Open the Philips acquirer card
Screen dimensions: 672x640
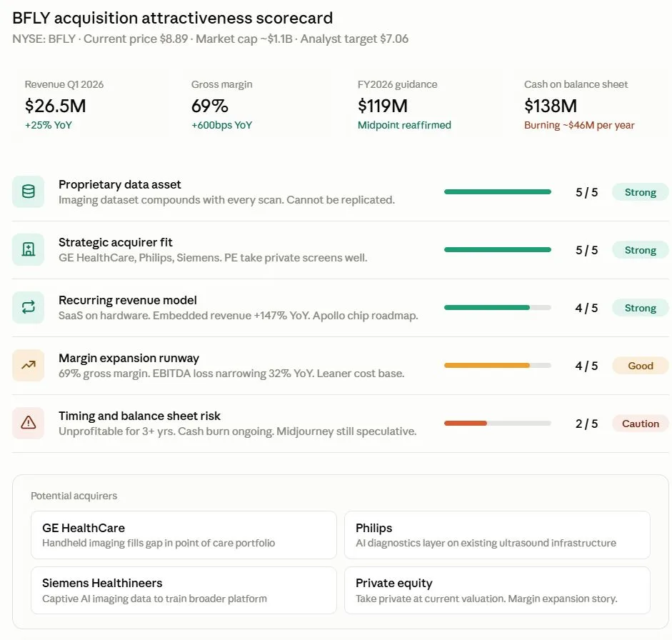[497, 534]
